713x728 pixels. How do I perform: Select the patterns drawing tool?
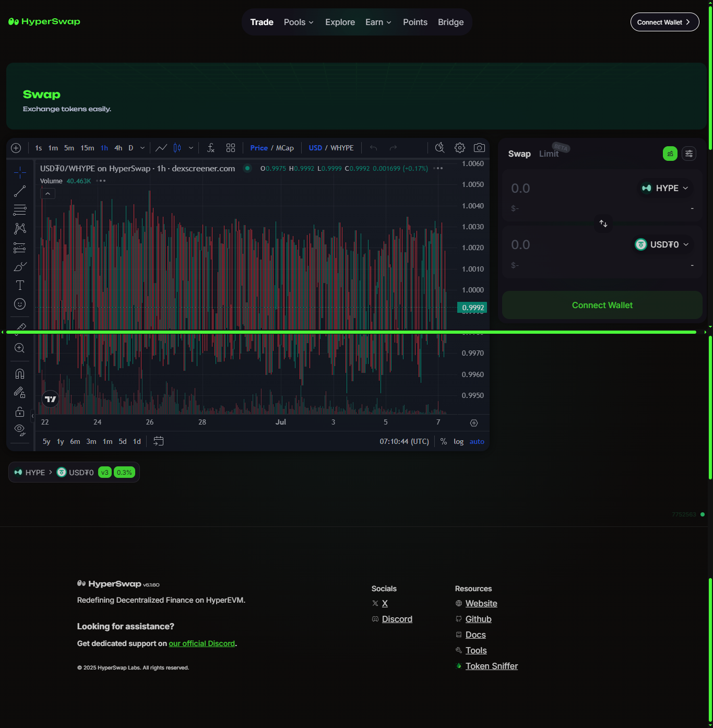(20, 229)
